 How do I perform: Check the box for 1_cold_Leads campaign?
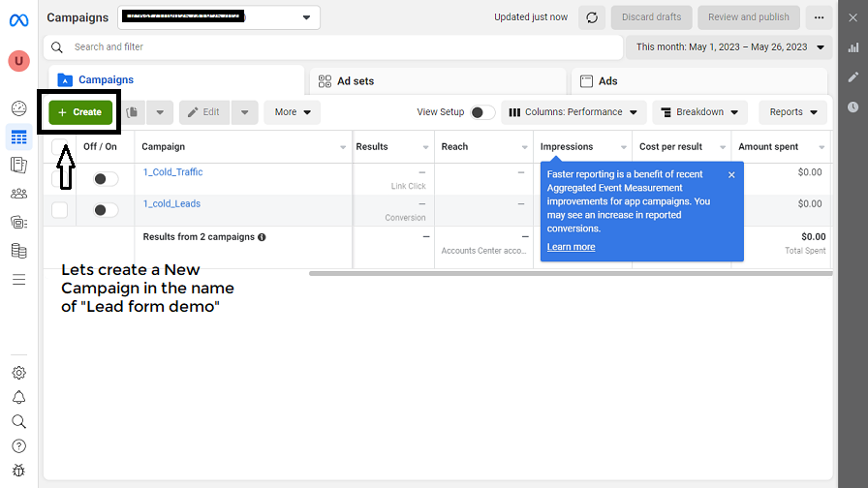tap(60, 210)
